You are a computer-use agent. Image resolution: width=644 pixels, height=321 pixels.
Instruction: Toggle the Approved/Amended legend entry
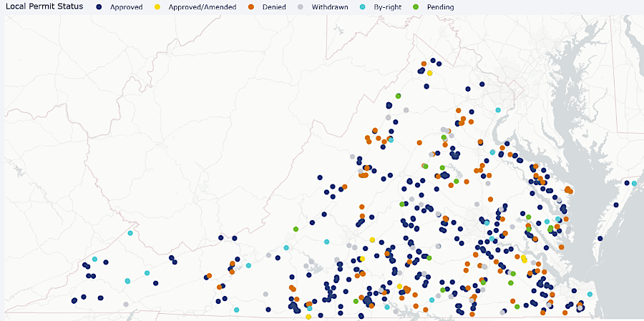pyautogui.click(x=195, y=7)
